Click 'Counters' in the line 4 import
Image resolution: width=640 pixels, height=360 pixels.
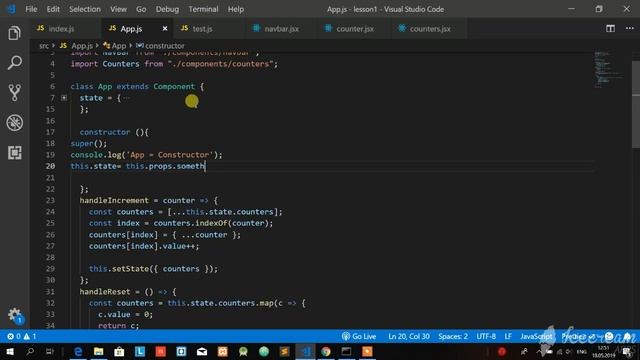(x=121, y=64)
